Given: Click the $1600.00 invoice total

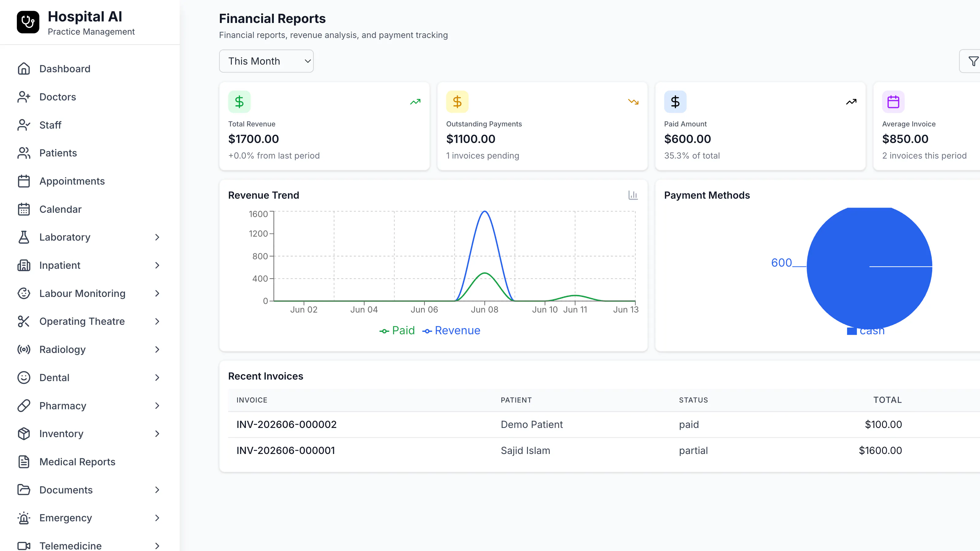Looking at the screenshot, I should [x=880, y=451].
